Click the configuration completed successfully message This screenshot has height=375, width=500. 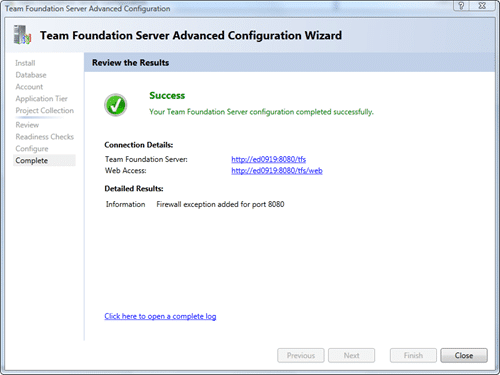pos(261,112)
